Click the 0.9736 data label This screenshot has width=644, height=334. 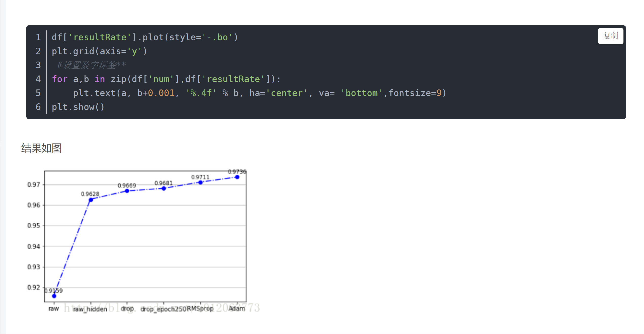click(x=237, y=172)
